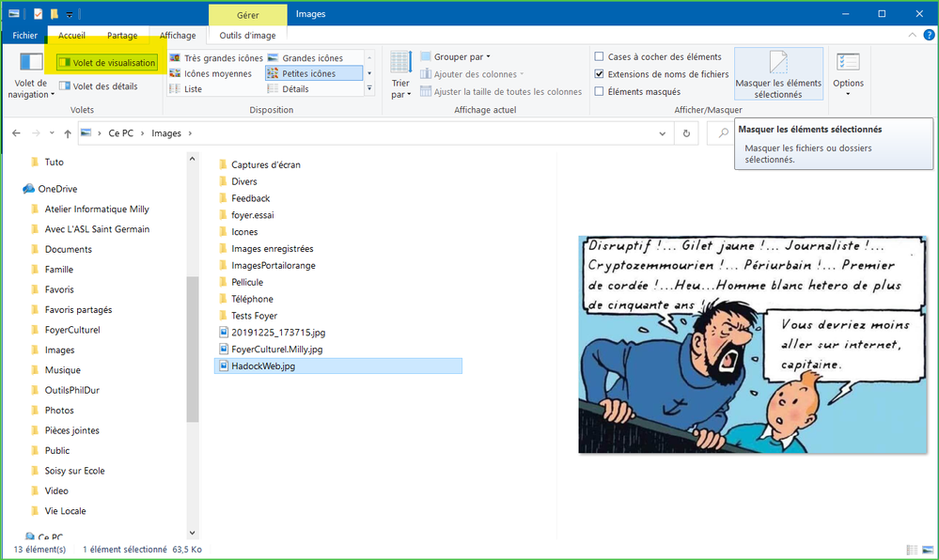Select Icônes moyennes layout
Image resolution: width=939 pixels, height=560 pixels.
[x=211, y=73]
